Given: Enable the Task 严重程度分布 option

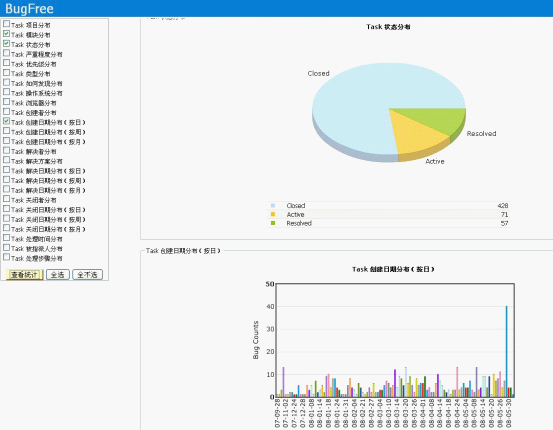Looking at the screenshot, I should [x=6, y=53].
